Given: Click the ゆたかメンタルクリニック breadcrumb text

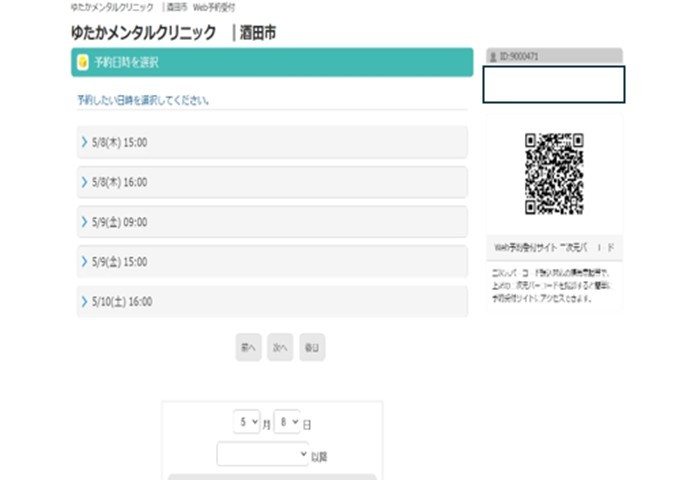Looking at the screenshot, I should (112, 7).
